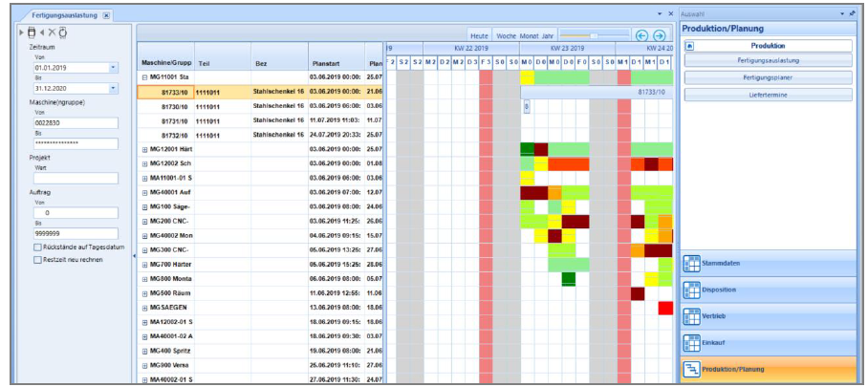Switch timeline to Woche view
Image resolution: width=868 pixels, height=387 pixels.
click(x=506, y=35)
